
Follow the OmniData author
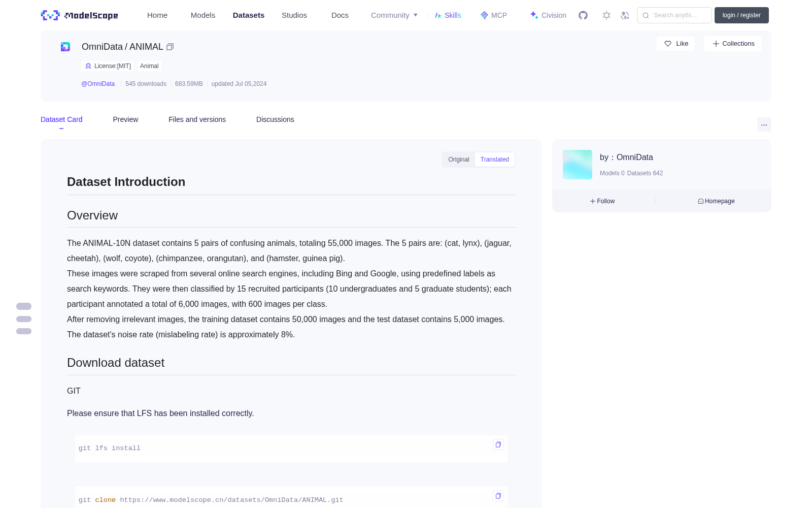pyautogui.click(x=602, y=201)
